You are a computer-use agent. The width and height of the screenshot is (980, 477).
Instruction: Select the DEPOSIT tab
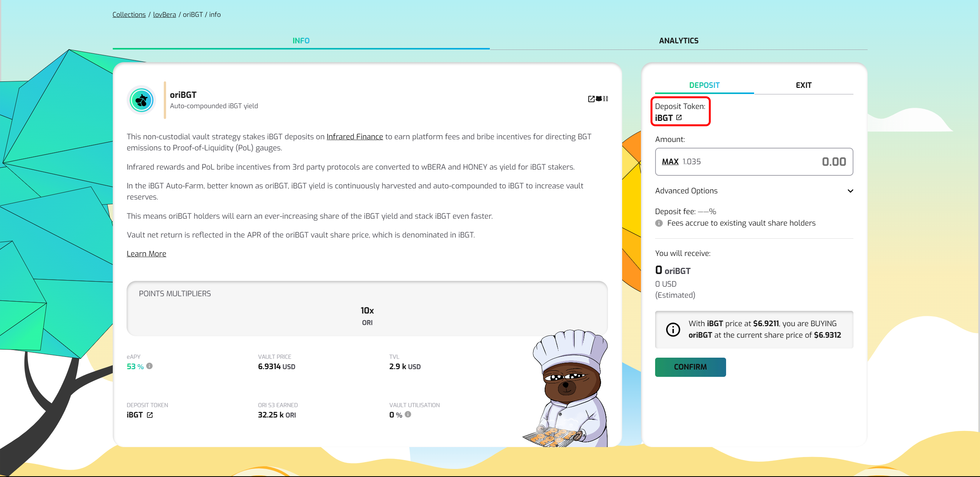click(x=704, y=85)
